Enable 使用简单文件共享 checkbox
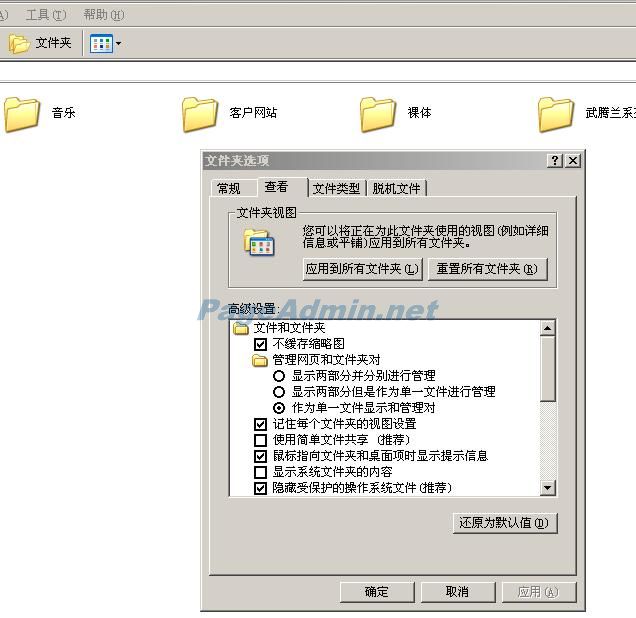Image resolution: width=636 pixels, height=618 pixels. pyautogui.click(x=261, y=440)
